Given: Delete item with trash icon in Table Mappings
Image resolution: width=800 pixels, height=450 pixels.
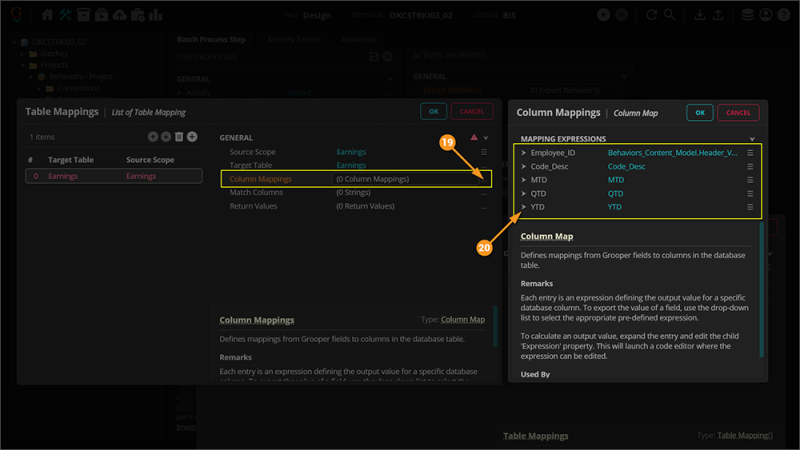Looking at the screenshot, I should 179,137.
